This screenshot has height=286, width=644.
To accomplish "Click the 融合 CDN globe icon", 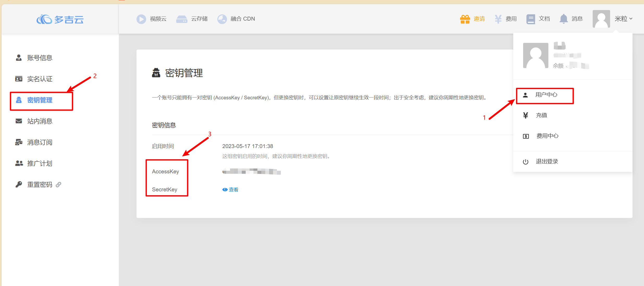I will (x=222, y=19).
